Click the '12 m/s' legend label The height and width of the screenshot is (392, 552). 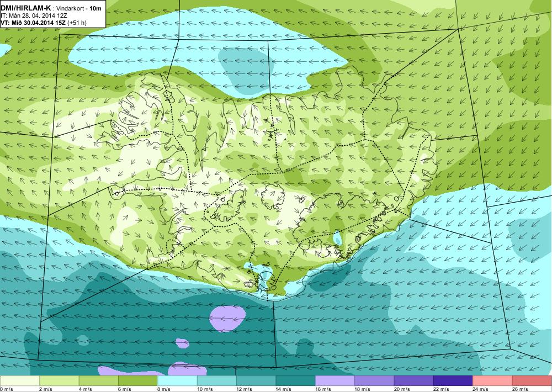[x=245, y=389]
